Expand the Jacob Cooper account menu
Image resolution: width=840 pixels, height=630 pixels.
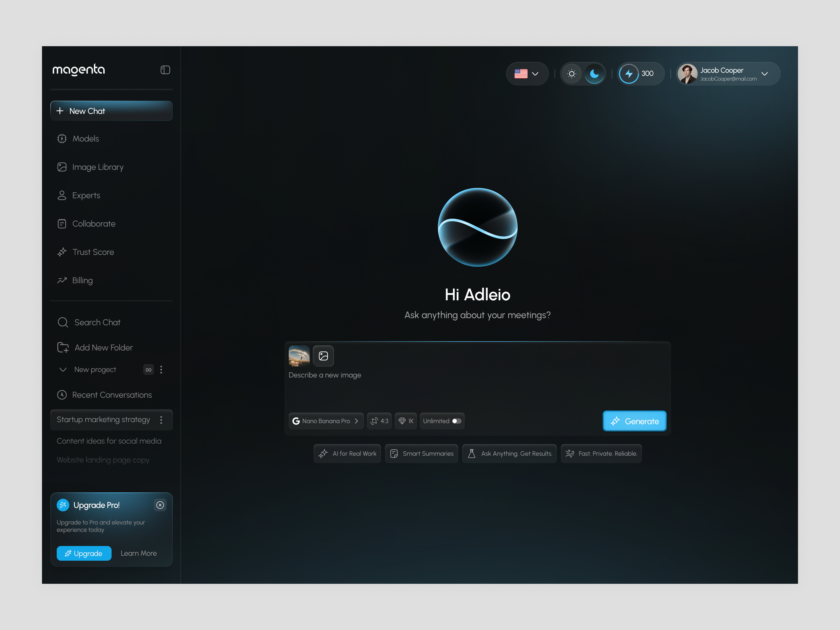tap(765, 74)
